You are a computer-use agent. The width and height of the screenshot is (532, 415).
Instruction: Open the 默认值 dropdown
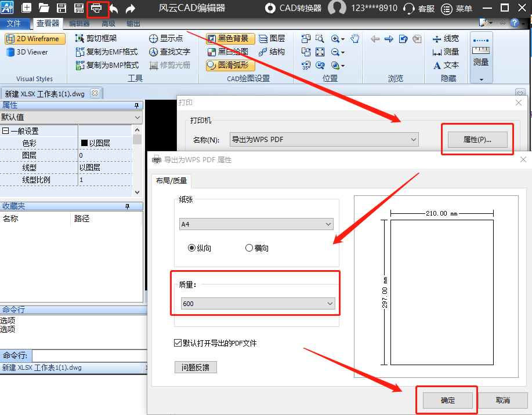click(x=71, y=117)
